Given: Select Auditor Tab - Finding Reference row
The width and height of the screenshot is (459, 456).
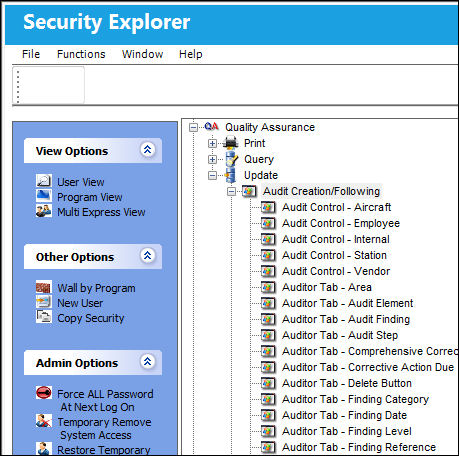Looking at the screenshot, I should tap(359, 447).
